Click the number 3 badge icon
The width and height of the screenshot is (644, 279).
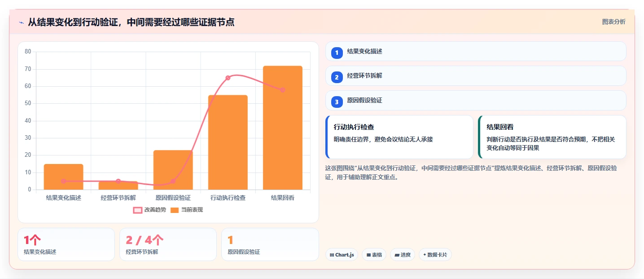pos(337,102)
